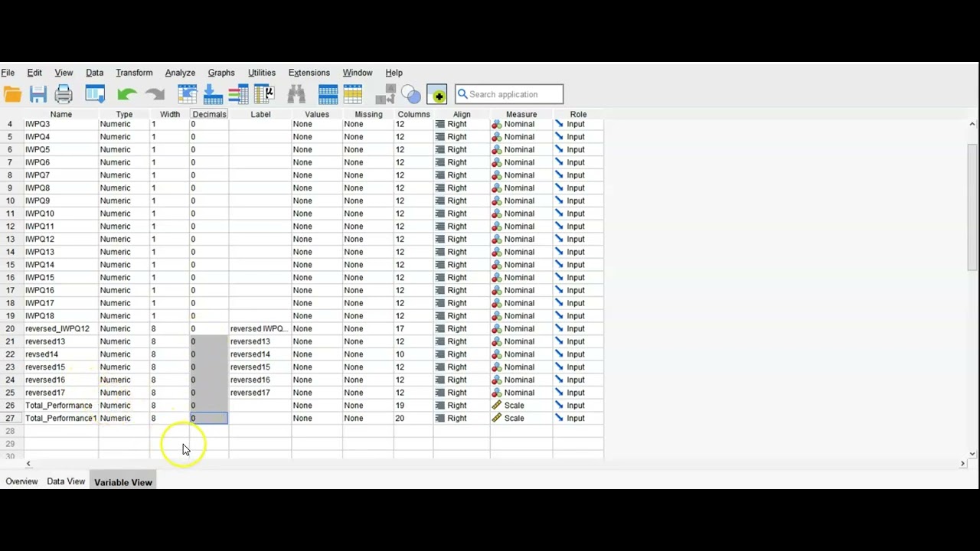Click the horizontal scrollbar right arrow
This screenshot has height=551, width=980.
tap(962, 464)
